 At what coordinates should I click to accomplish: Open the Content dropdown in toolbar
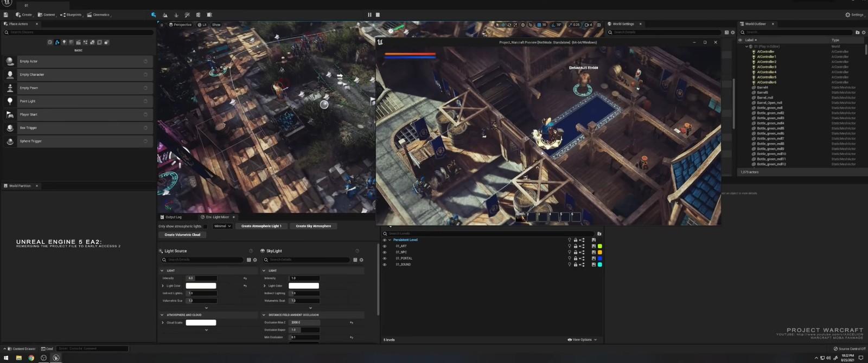47,15
